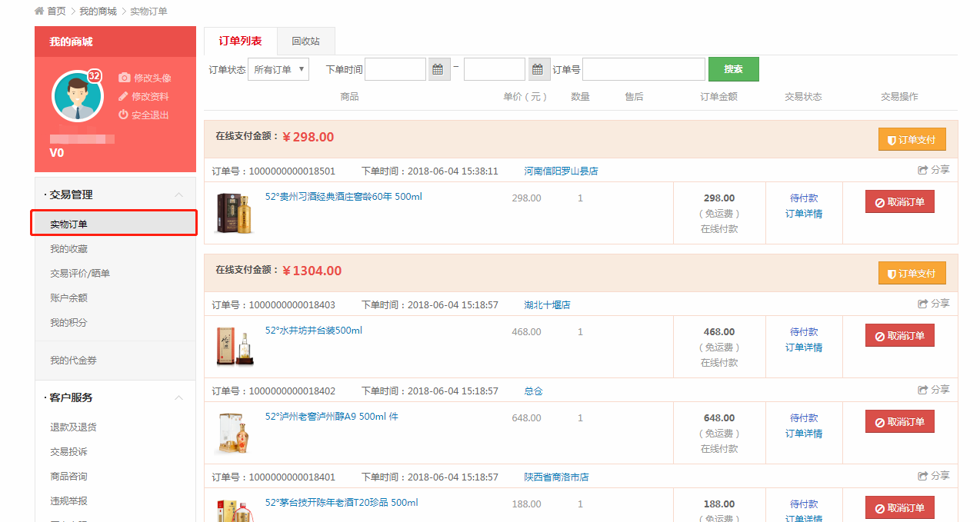Open 违规举报 in the sidebar
The image size is (980, 522).
click(68, 500)
